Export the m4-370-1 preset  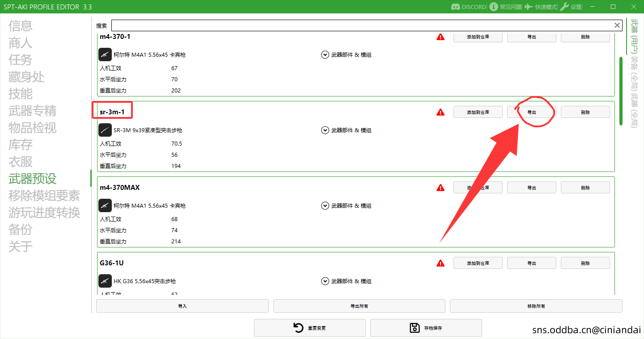point(532,37)
